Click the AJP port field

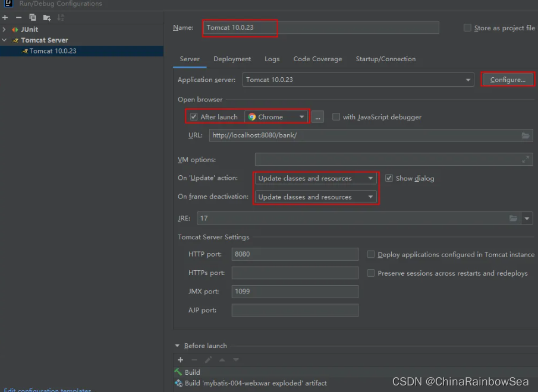click(x=295, y=311)
